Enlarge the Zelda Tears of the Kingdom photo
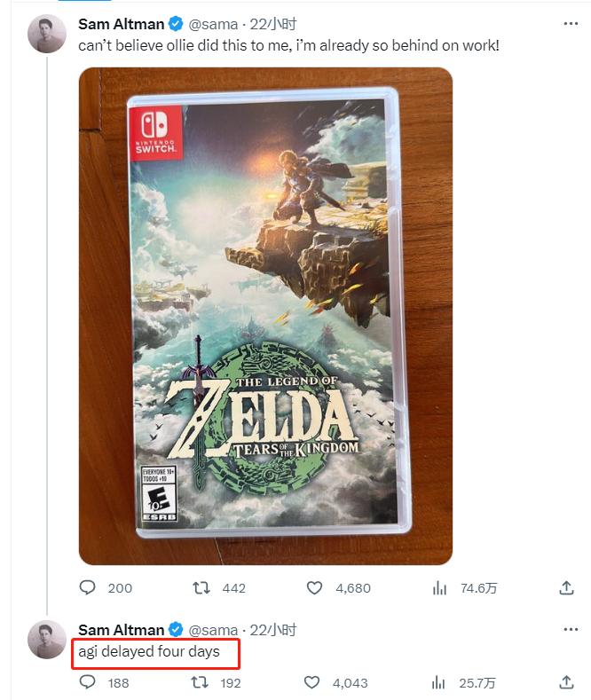Screen dimensions: 591x700 point(265,316)
